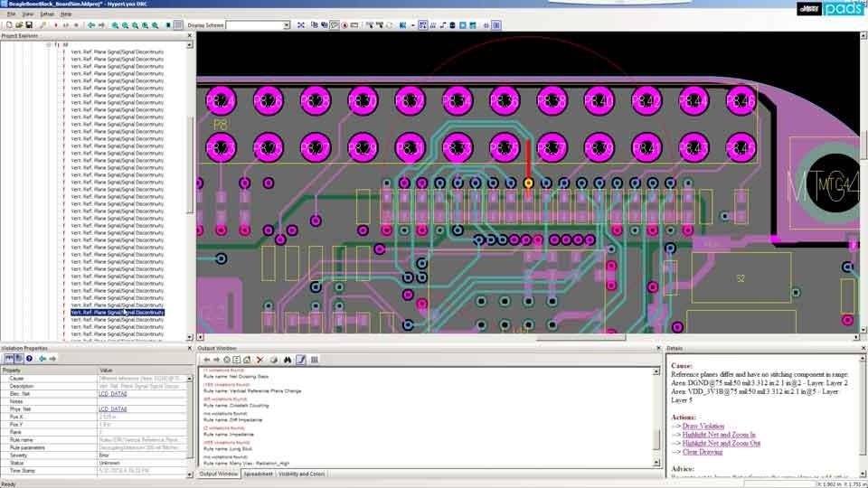Click the Clear Drawing link
The image size is (868, 488).
coord(702,452)
